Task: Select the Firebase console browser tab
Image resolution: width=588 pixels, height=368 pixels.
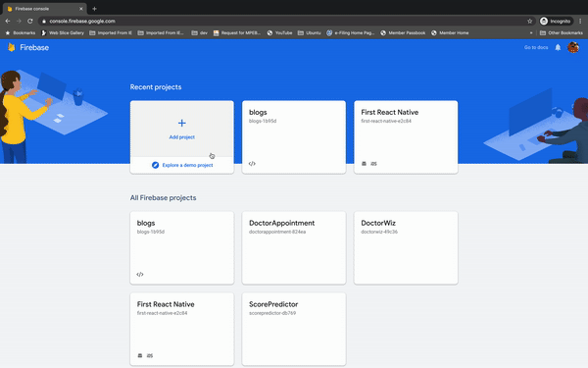Action: 44,9
